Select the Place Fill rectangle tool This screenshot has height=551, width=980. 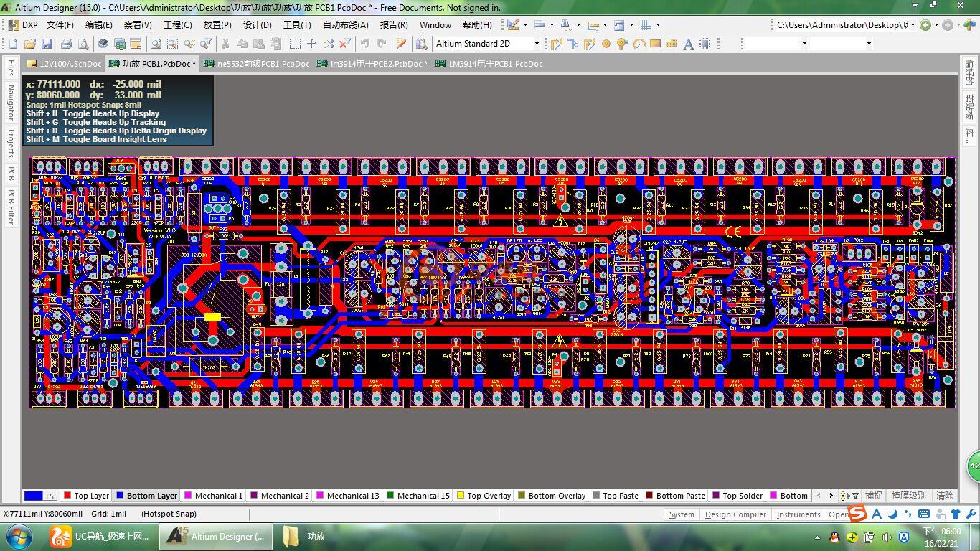point(655,44)
